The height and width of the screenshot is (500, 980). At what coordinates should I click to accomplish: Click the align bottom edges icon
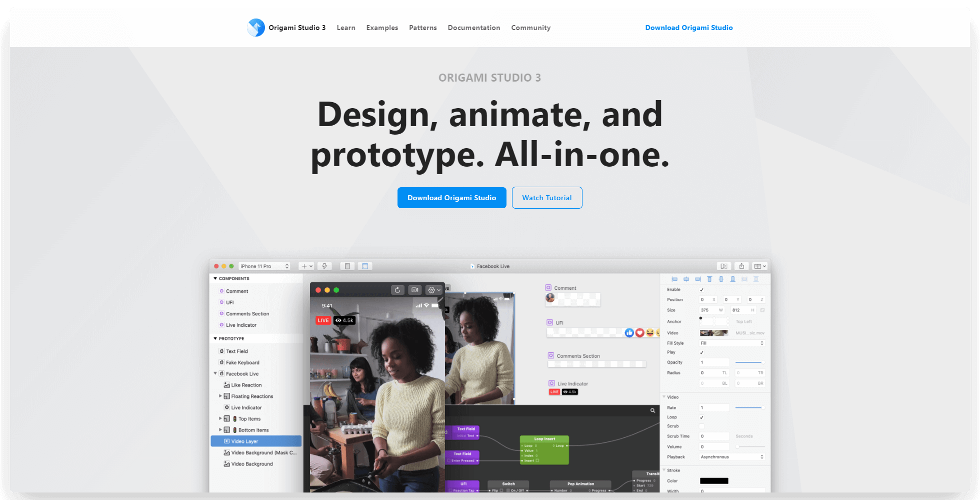point(732,279)
